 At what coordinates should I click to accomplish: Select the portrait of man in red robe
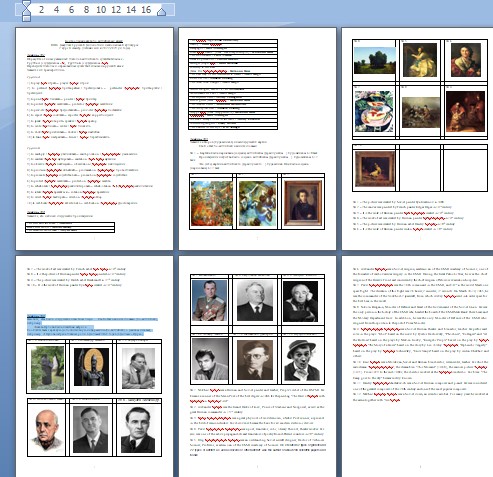click(466, 60)
